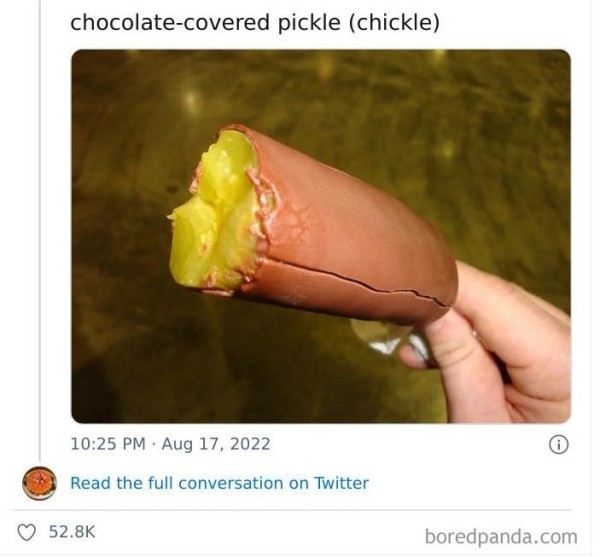Open the chocolate-covered pickle photo
This screenshot has height=557, width=600.
coord(320,236)
